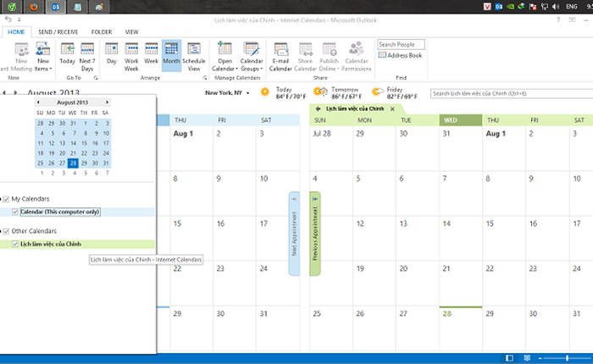Click the Firefox icon in the taskbar
593x364 pixels.
pos(34,7)
